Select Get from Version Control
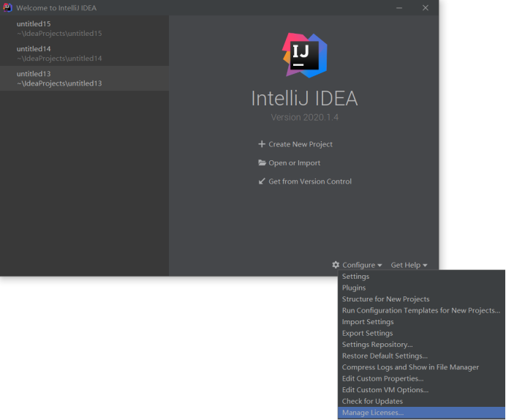506x420 pixels. click(x=310, y=181)
